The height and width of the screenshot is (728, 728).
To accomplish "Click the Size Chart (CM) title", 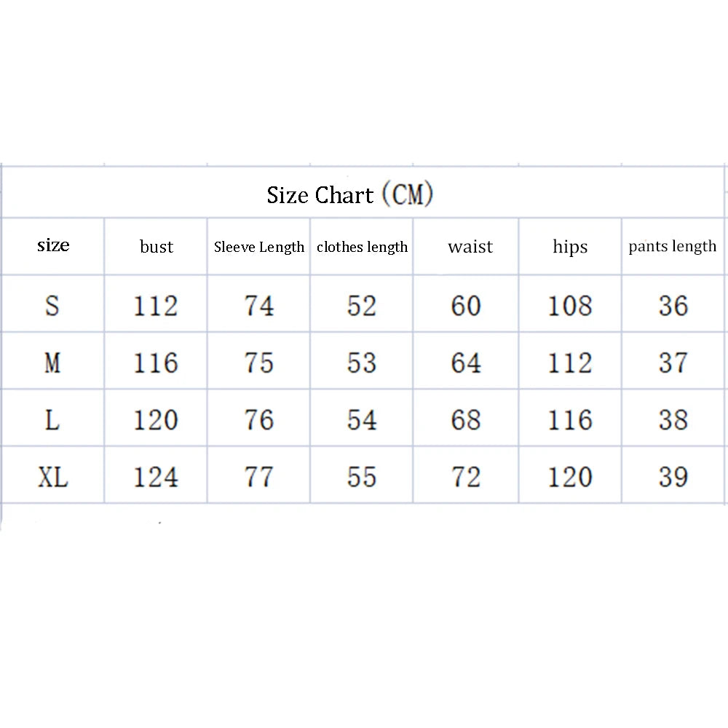I will pyautogui.click(x=349, y=194).
